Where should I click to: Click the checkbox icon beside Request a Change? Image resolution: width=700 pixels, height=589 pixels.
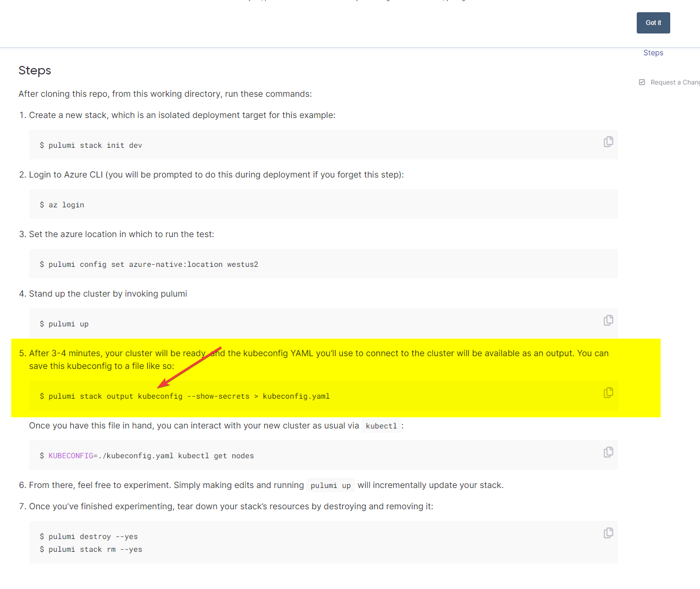[642, 82]
